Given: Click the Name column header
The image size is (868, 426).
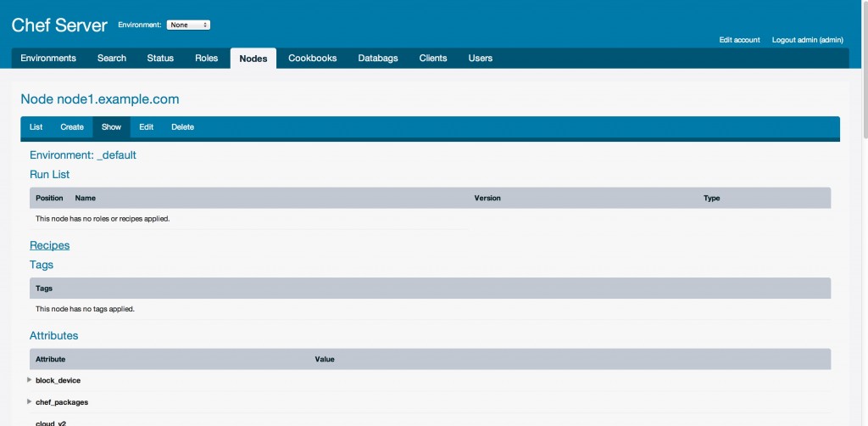Looking at the screenshot, I should click(86, 198).
